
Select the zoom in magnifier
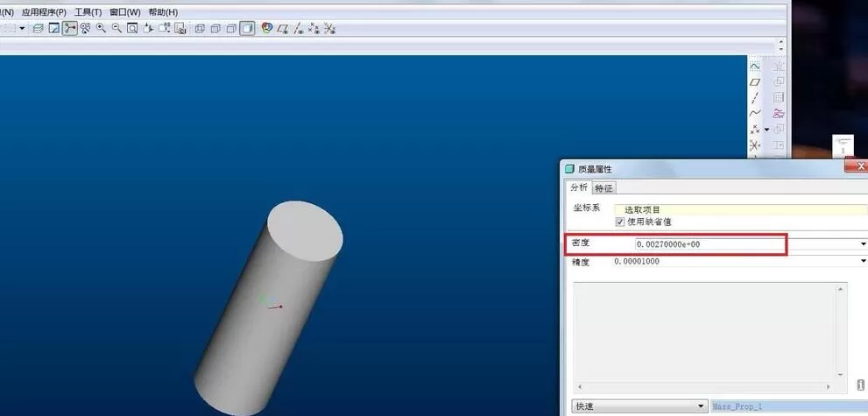point(101,28)
